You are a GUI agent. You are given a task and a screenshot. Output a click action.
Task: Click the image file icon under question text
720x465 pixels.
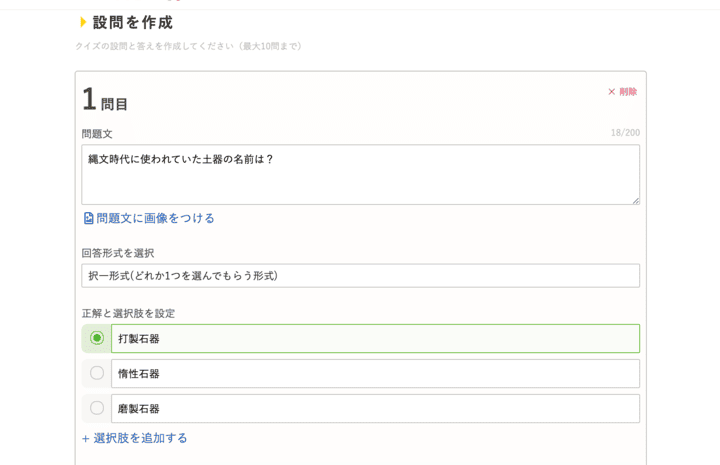pos(89,218)
